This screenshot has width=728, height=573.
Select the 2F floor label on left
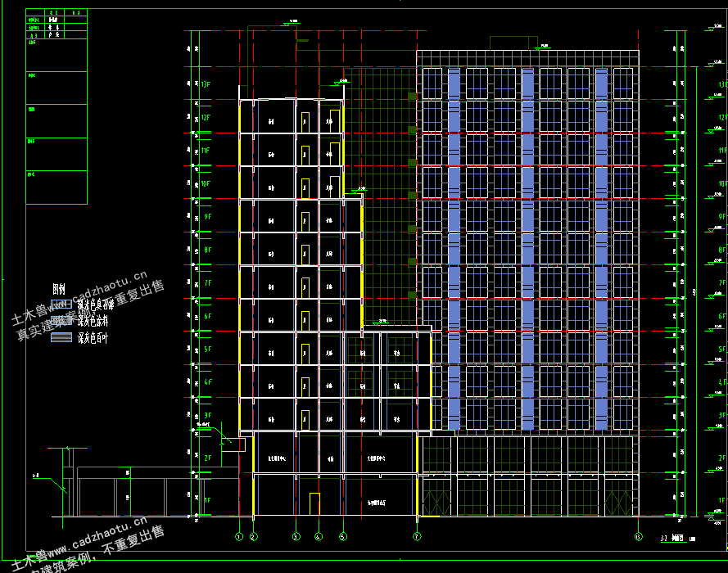click(207, 458)
